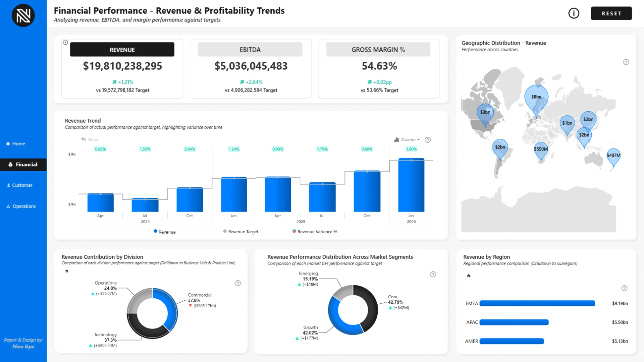Click home icon in Division contribution chart

pyautogui.click(x=67, y=271)
